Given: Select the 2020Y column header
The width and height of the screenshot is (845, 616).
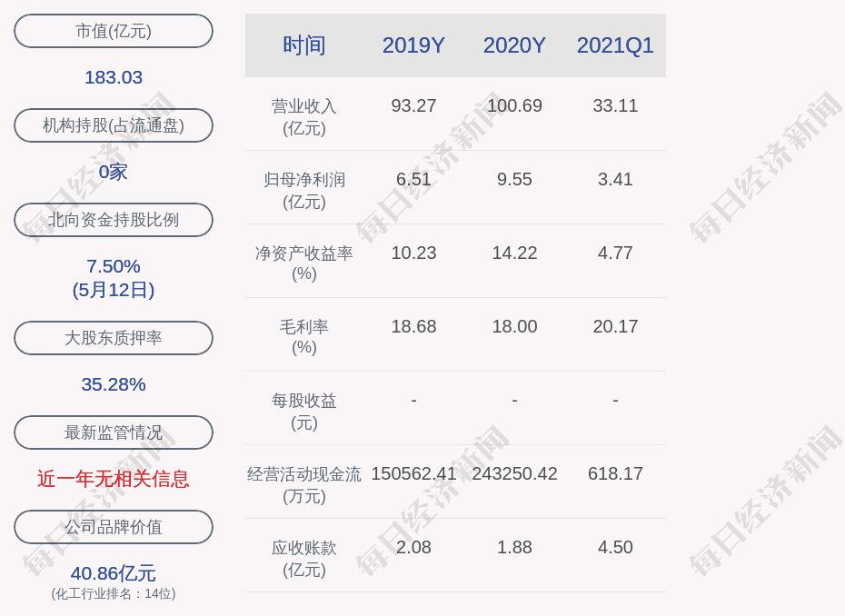Looking at the screenshot, I should coord(514,45).
